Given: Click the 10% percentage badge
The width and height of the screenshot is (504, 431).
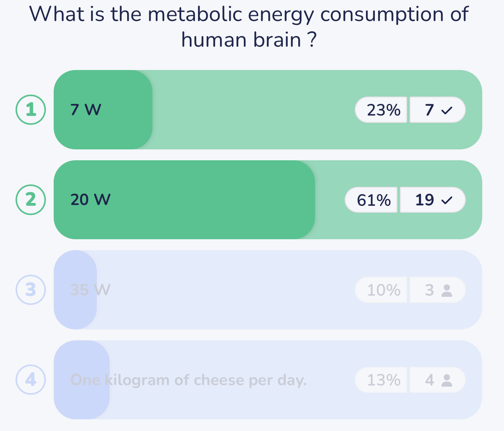Looking at the screenshot, I should 383,290.
